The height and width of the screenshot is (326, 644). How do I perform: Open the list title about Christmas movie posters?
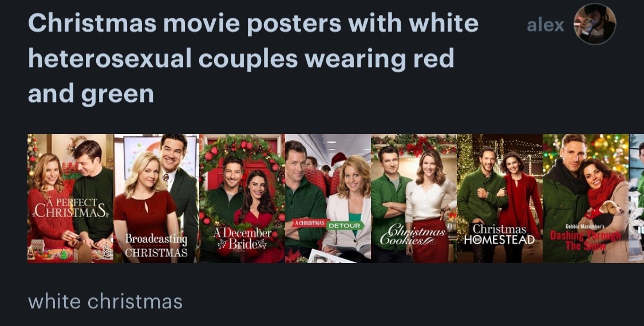tap(253, 58)
